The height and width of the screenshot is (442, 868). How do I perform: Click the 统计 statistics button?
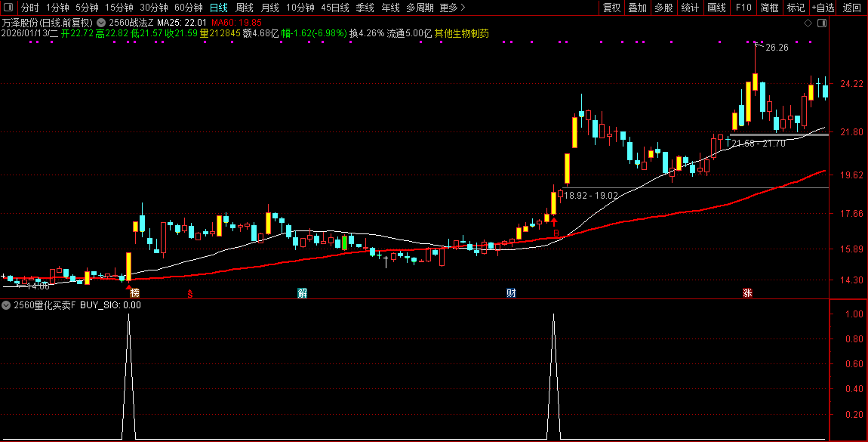click(690, 8)
